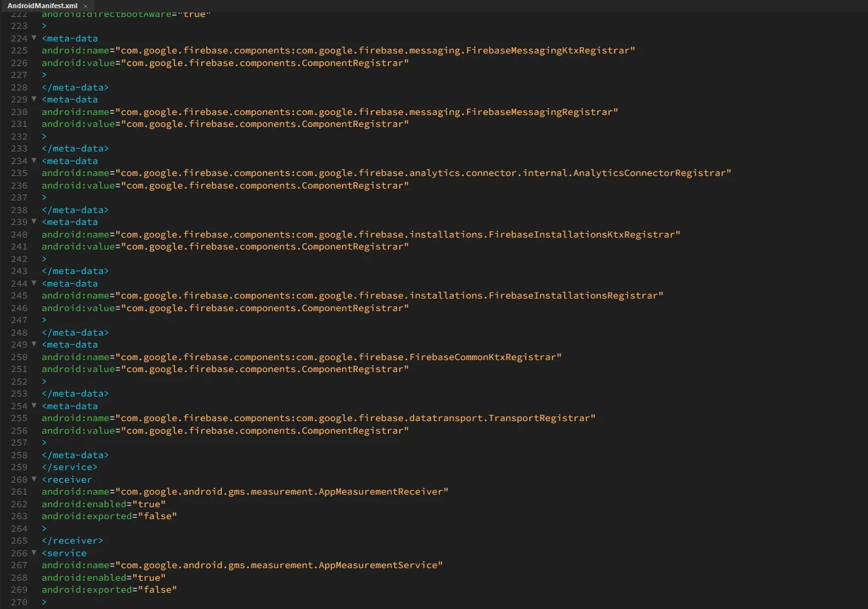Collapse the meta-data block at line 224

click(34, 38)
